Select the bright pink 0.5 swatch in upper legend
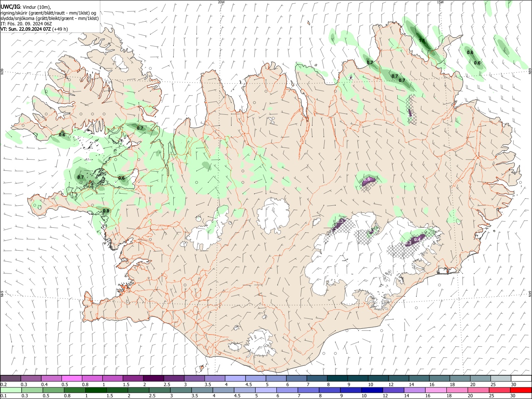 pos(72,379)
